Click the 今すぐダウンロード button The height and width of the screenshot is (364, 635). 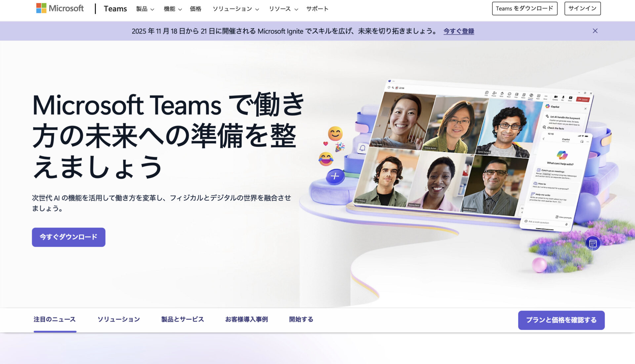[x=68, y=237]
